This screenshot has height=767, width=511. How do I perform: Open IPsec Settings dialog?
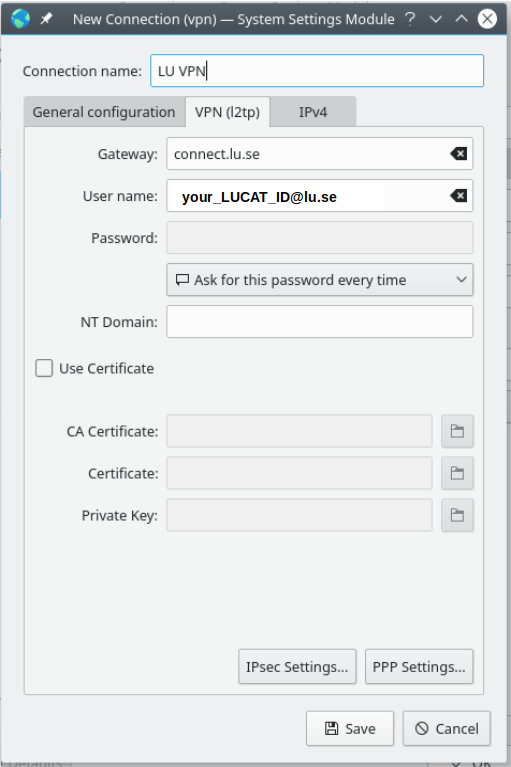click(x=297, y=667)
